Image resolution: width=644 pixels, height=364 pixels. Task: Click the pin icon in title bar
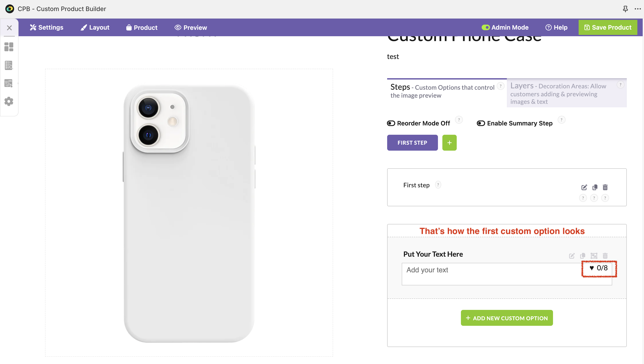click(x=625, y=9)
